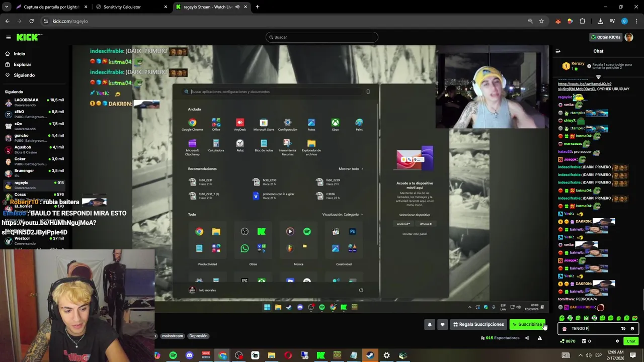
Task: Open the Windows notification center
Action: pyautogui.click(x=633, y=355)
